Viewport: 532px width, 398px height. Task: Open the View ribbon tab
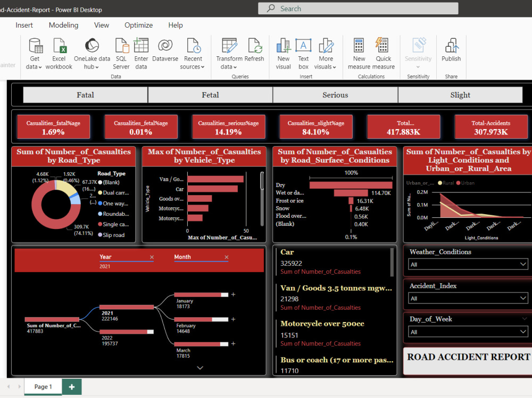tap(101, 25)
